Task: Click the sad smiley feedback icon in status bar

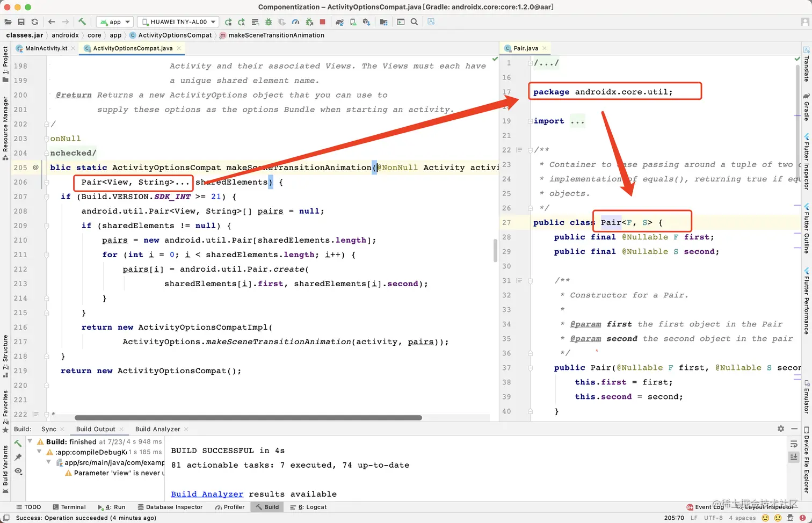Action: pos(777,518)
